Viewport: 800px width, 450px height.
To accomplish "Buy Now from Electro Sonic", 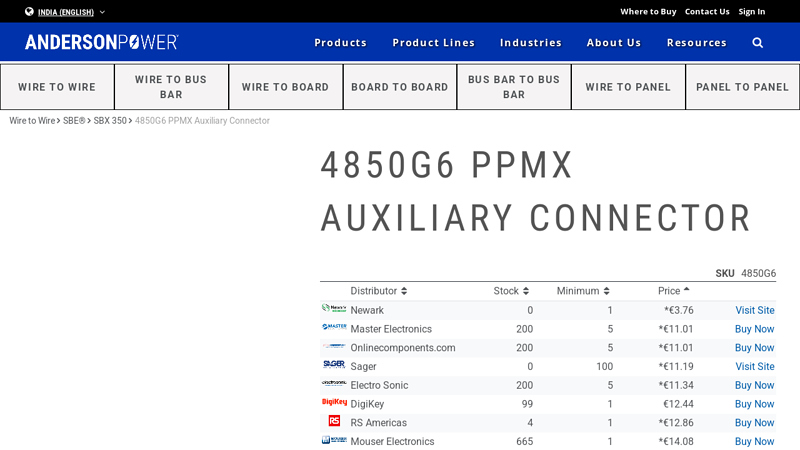I will [x=755, y=385].
